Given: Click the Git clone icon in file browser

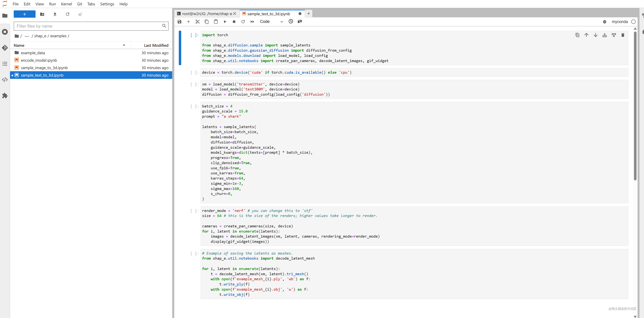Looking at the screenshot, I should [80, 14].
